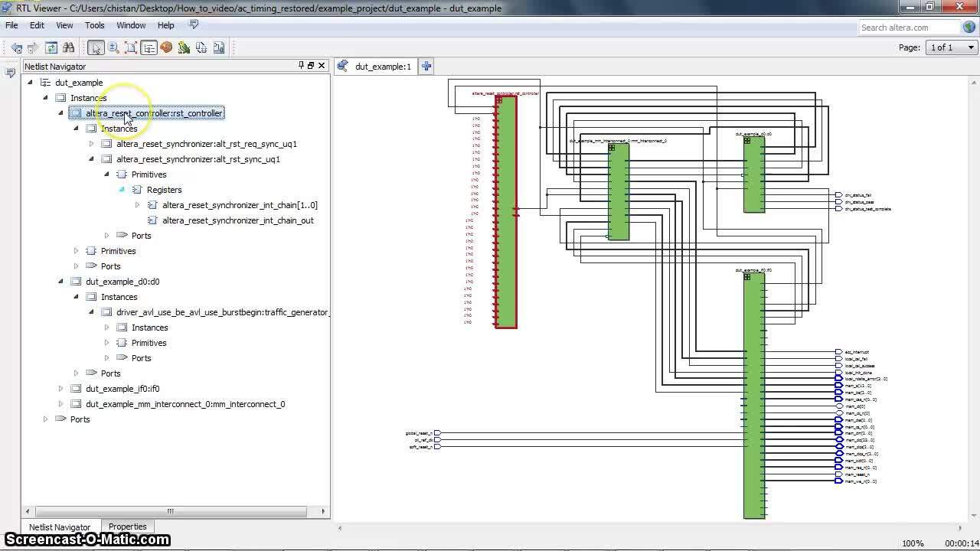Image resolution: width=980 pixels, height=551 pixels.
Task: Open Find with the binoculars icon
Action: coord(68,47)
